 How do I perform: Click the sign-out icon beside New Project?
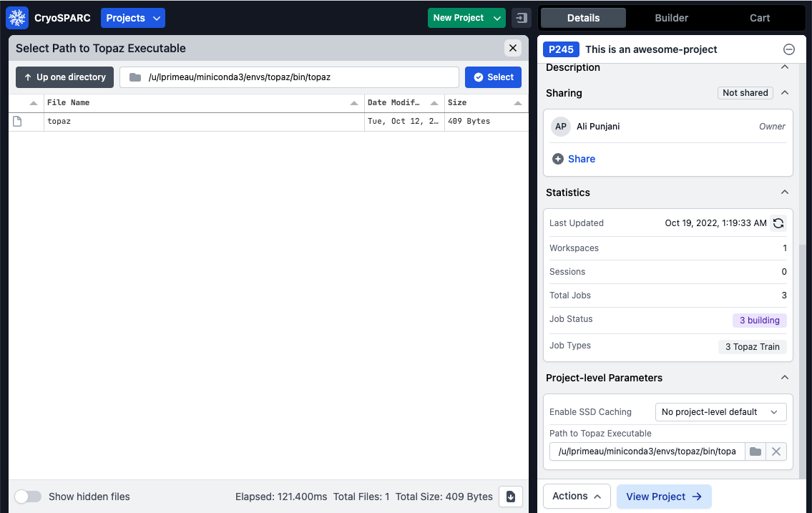(522, 18)
